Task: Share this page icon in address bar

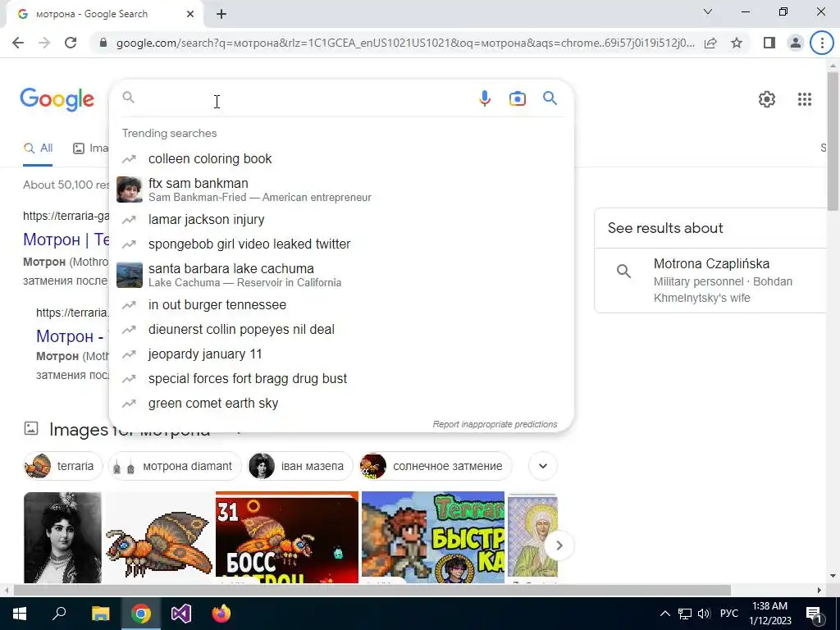Action: click(x=710, y=43)
